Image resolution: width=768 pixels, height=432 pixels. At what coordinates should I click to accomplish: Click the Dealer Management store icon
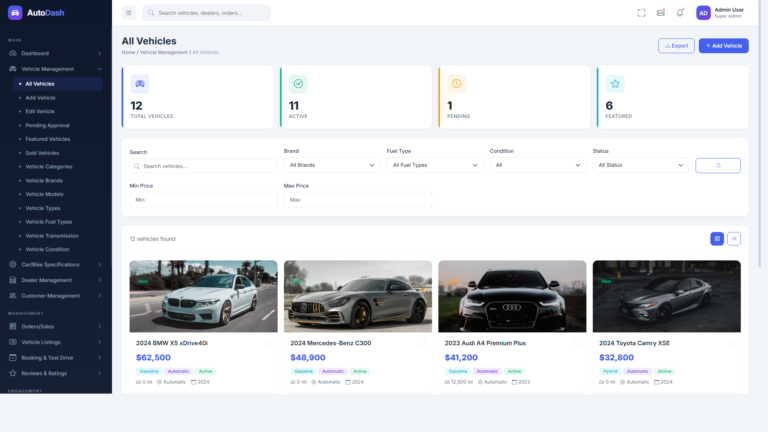13,280
